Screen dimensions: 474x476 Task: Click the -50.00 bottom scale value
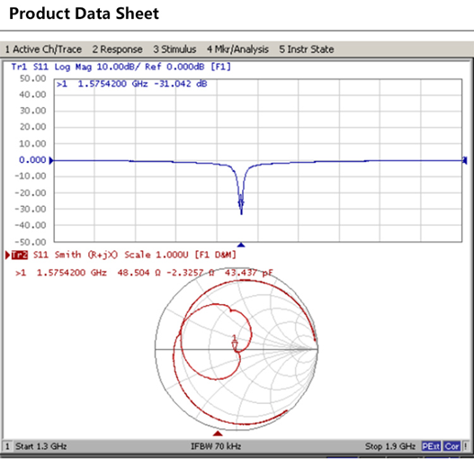pyautogui.click(x=31, y=242)
